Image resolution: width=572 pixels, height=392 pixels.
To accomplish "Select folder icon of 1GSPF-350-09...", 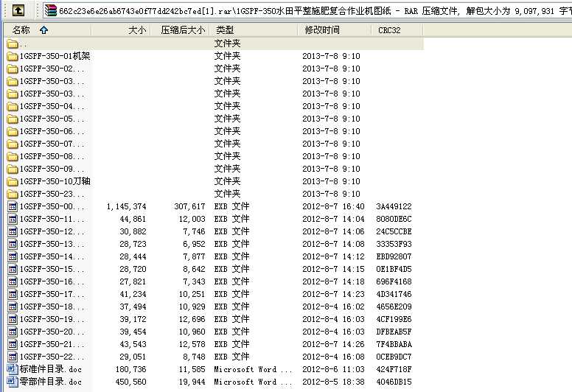I will [x=13, y=169].
